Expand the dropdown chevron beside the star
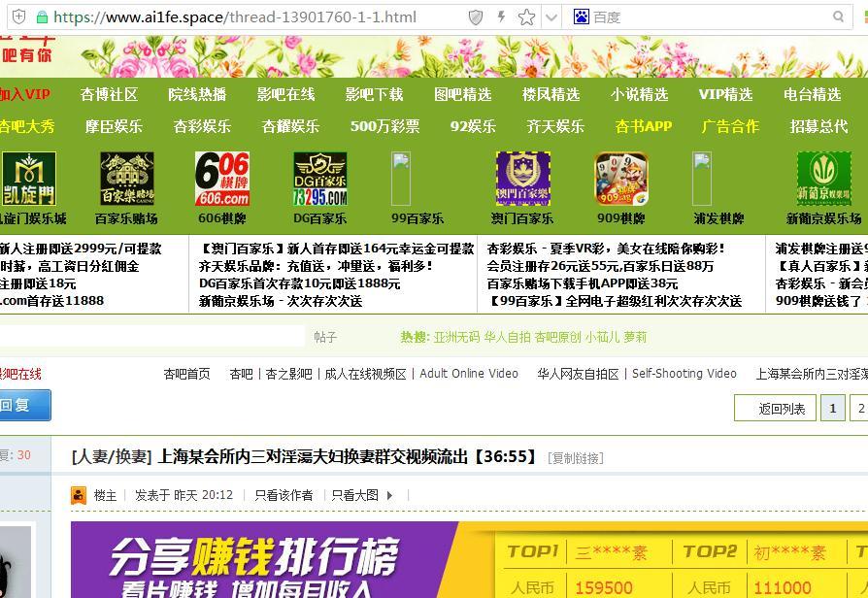Viewport: 868px width, 598px height. pos(551,17)
